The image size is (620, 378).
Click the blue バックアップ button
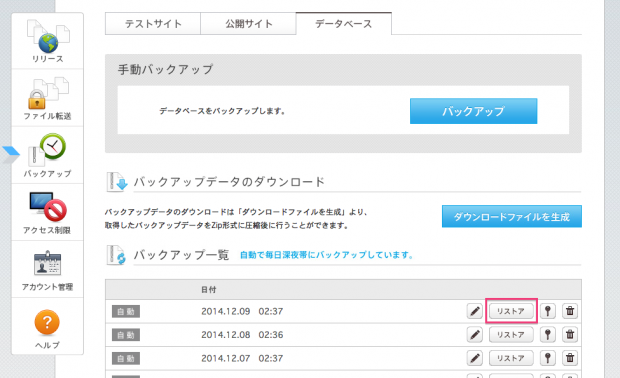click(x=473, y=111)
